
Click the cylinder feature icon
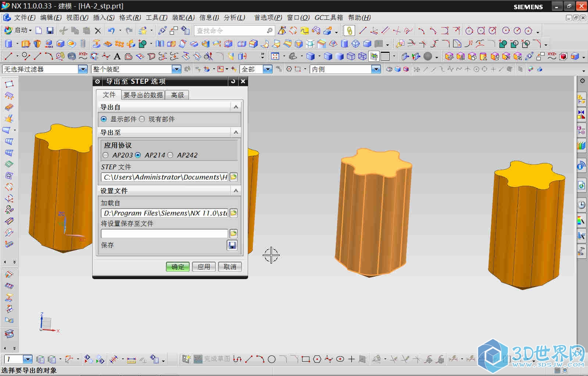pos(8,44)
